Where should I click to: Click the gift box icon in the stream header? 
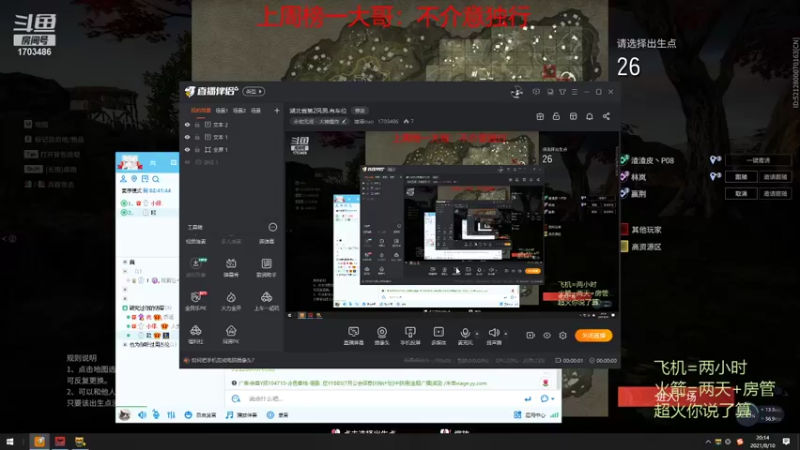(x=540, y=116)
